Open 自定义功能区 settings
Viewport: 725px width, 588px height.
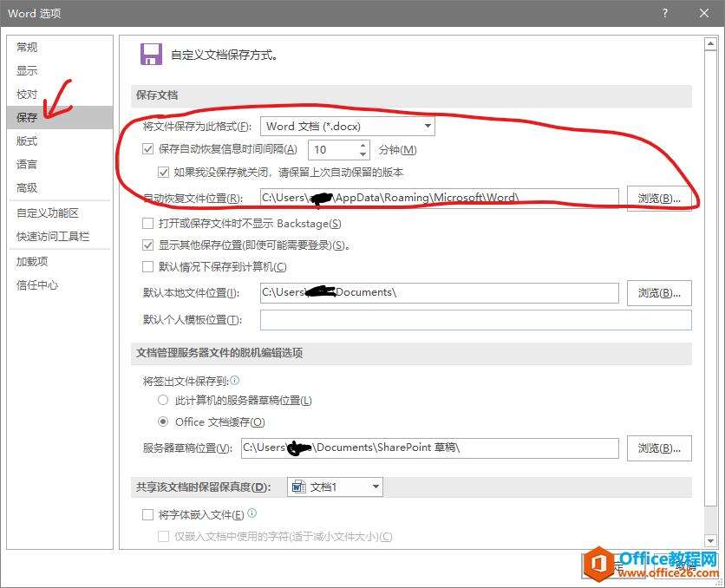tap(48, 213)
